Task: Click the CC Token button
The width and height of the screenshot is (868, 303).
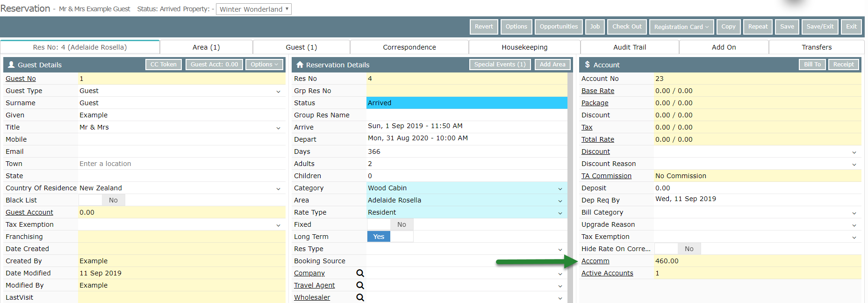Action: [x=164, y=65]
